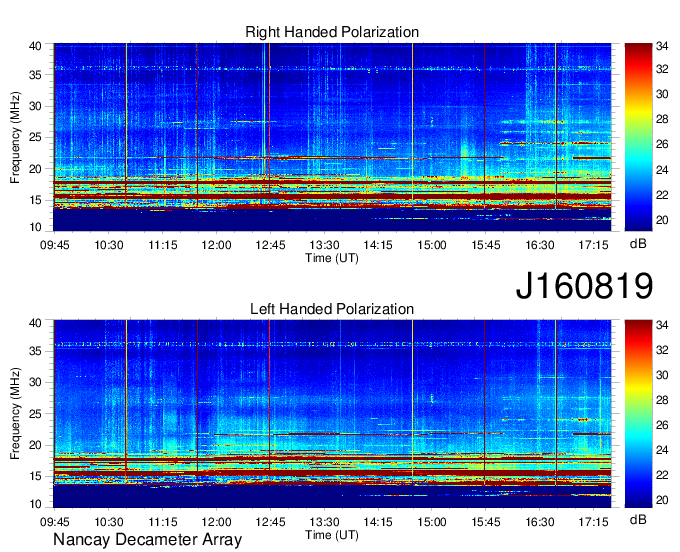Screen dimensions: 680x552
Task: Click the Right Handed plot's dB color bar
Action: tap(638, 137)
